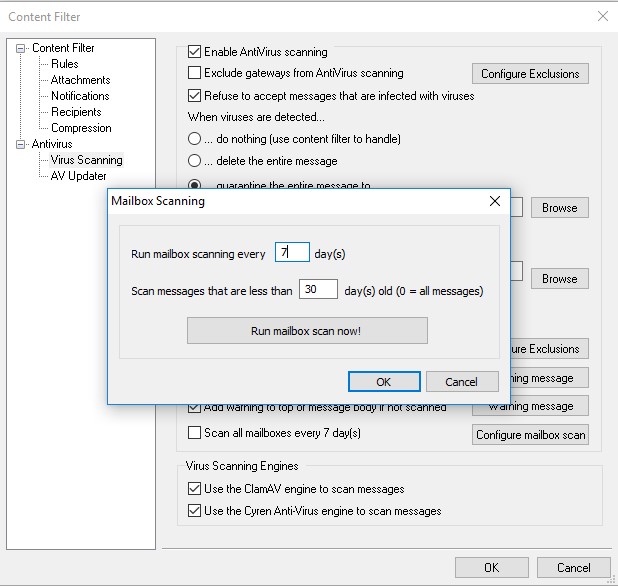Close the Content Filter window
Viewport: 618px width, 586px height.
[x=603, y=16]
